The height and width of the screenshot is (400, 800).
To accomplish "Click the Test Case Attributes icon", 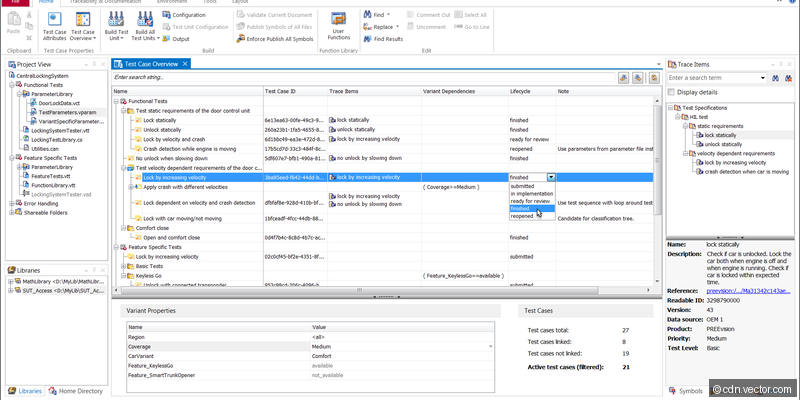I will (55, 20).
